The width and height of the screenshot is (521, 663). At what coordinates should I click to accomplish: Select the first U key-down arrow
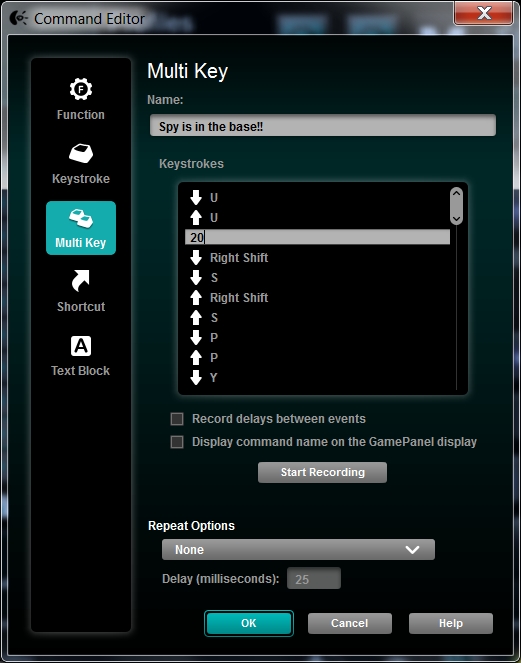195,197
